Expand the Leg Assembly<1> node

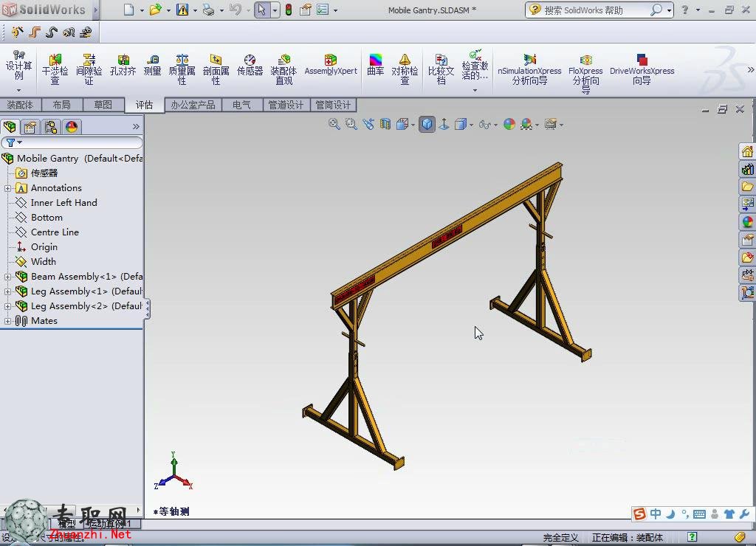coord(7,291)
